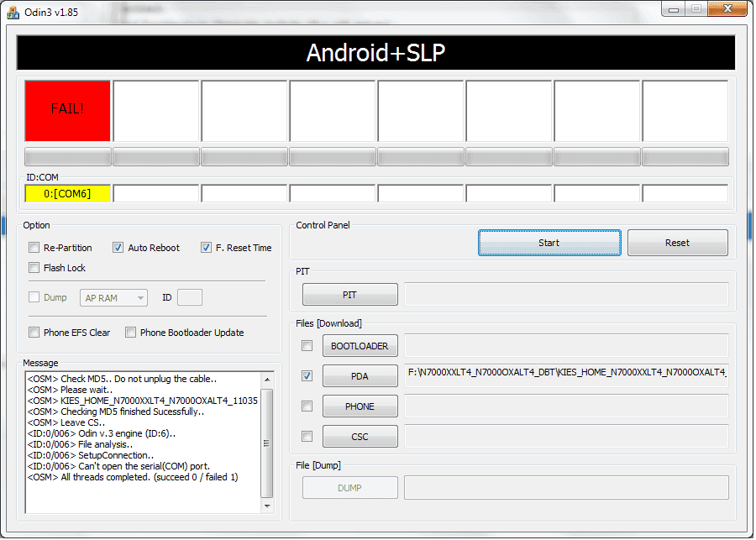Close the Odin3 window
This screenshot has height=540, width=756.
(x=727, y=9)
